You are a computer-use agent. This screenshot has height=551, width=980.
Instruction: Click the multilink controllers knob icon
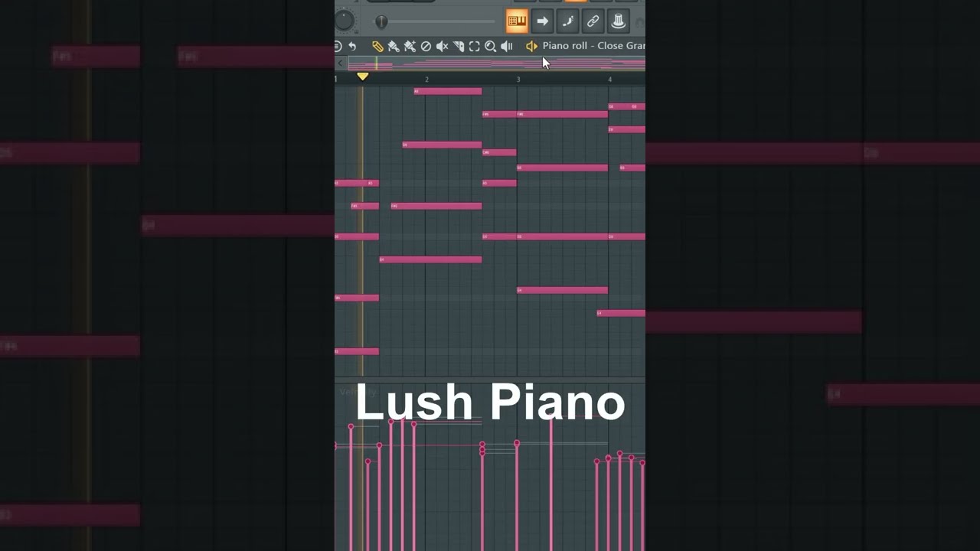click(x=618, y=21)
